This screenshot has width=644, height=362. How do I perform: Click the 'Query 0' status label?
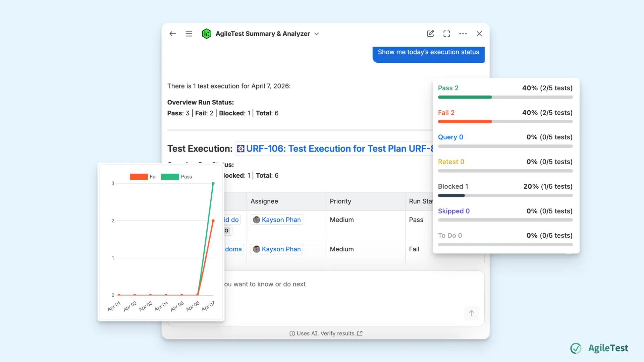click(x=450, y=137)
